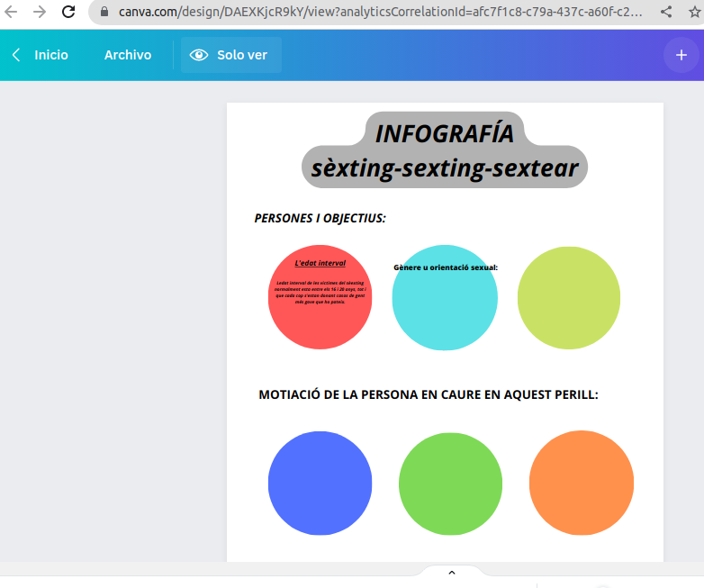
Task: Click the plus button in Canva header
Action: pos(679,55)
